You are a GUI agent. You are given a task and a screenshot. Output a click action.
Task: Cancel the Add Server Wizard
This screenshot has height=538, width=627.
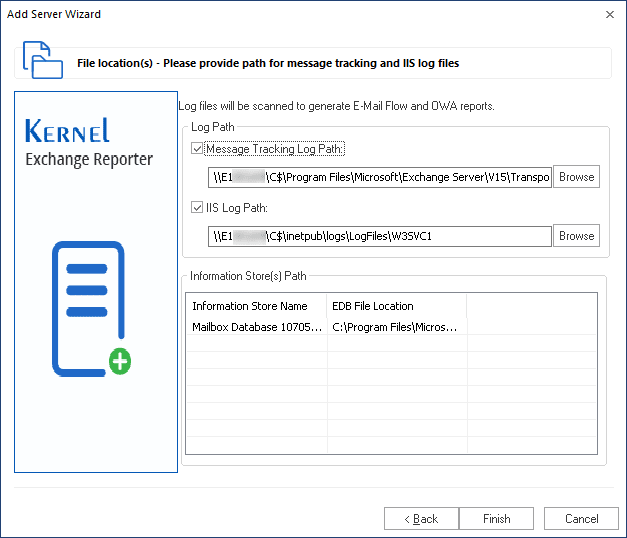[581, 519]
